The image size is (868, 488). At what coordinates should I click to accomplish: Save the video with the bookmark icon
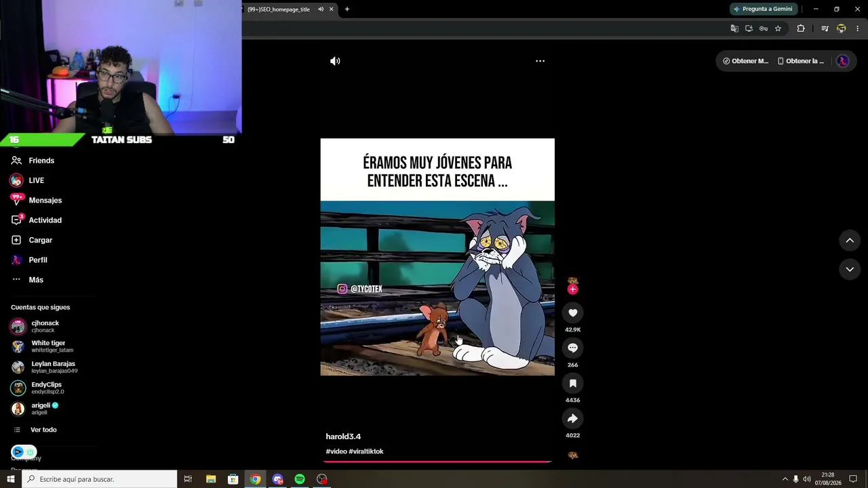tap(573, 384)
